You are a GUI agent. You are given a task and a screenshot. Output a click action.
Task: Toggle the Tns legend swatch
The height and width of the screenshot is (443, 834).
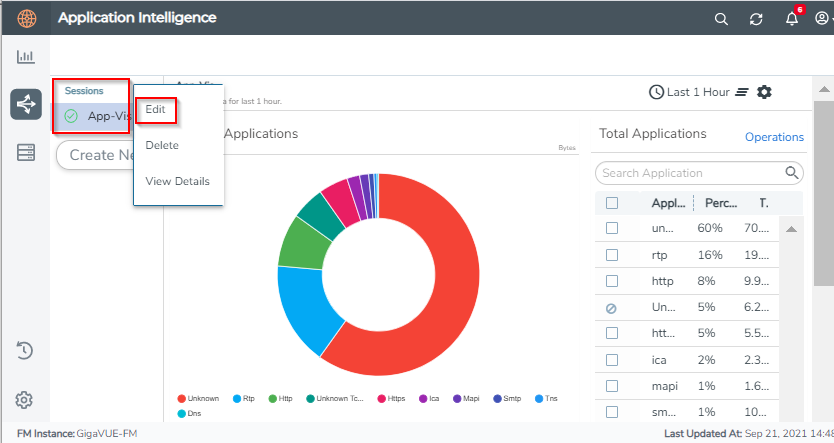pyautogui.click(x=539, y=398)
